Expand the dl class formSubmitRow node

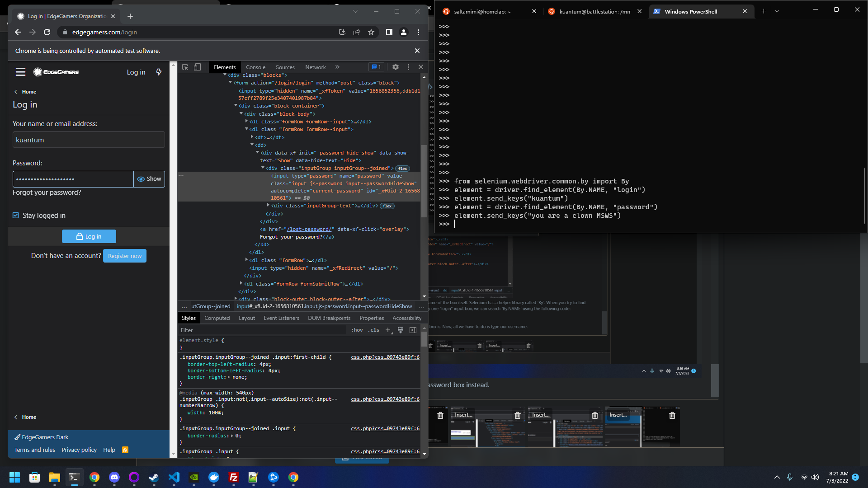[241, 283]
